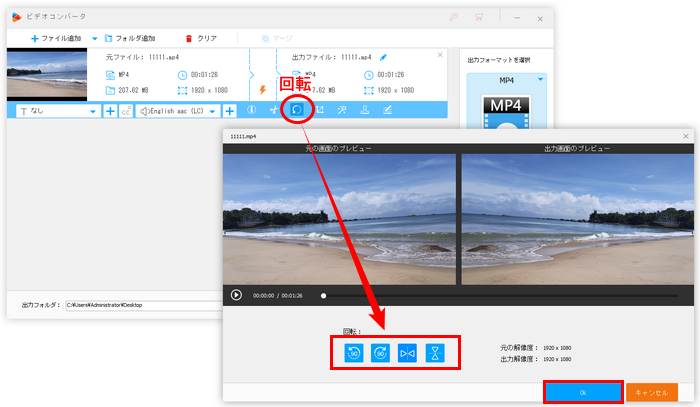700x407 pixels.
Task: Click the output resolution value 1920 x 1080 in dialog
Action: tap(557, 359)
